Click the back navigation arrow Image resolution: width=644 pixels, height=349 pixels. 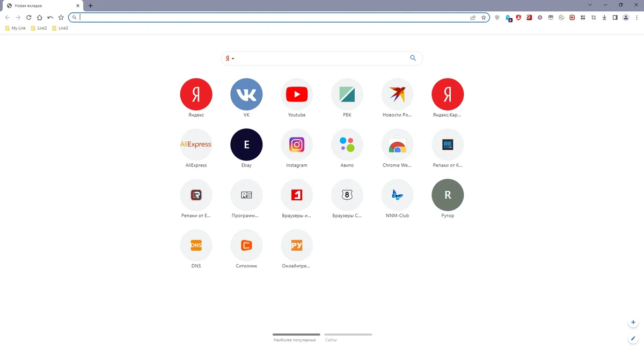pyautogui.click(x=8, y=17)
